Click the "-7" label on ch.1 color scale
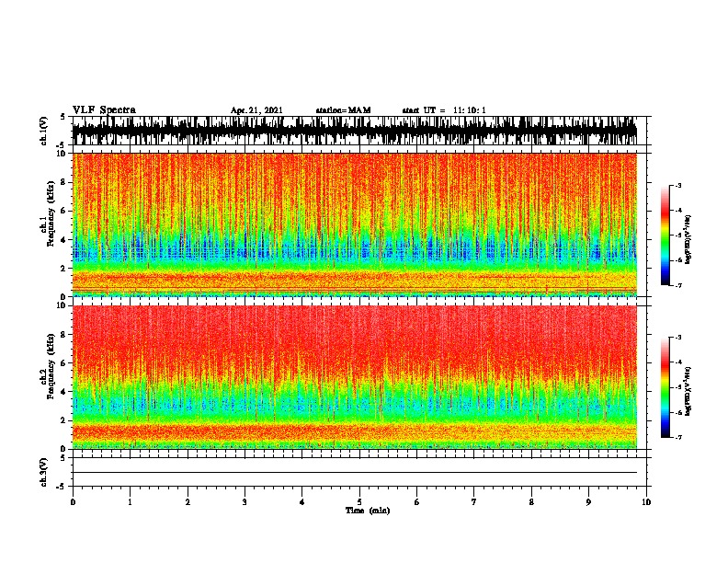Screen dimensions: 728x563 click(x=678, y=285)
